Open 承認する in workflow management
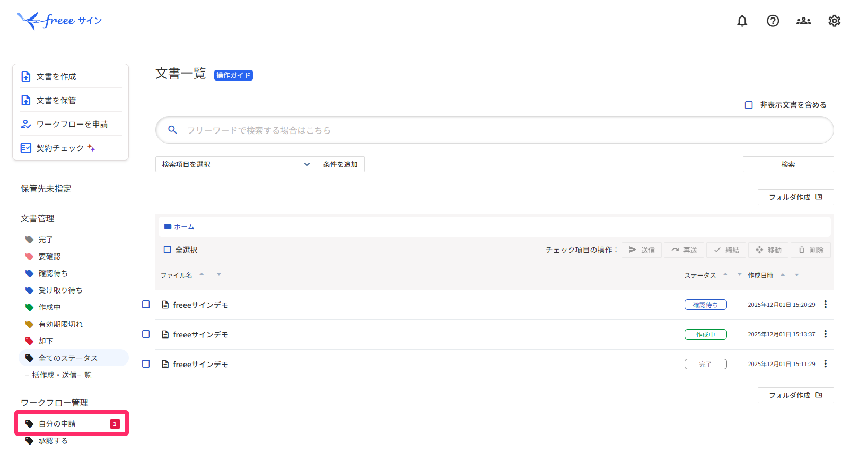Viewport: 868px width, 453px height. tap(53, 441)
